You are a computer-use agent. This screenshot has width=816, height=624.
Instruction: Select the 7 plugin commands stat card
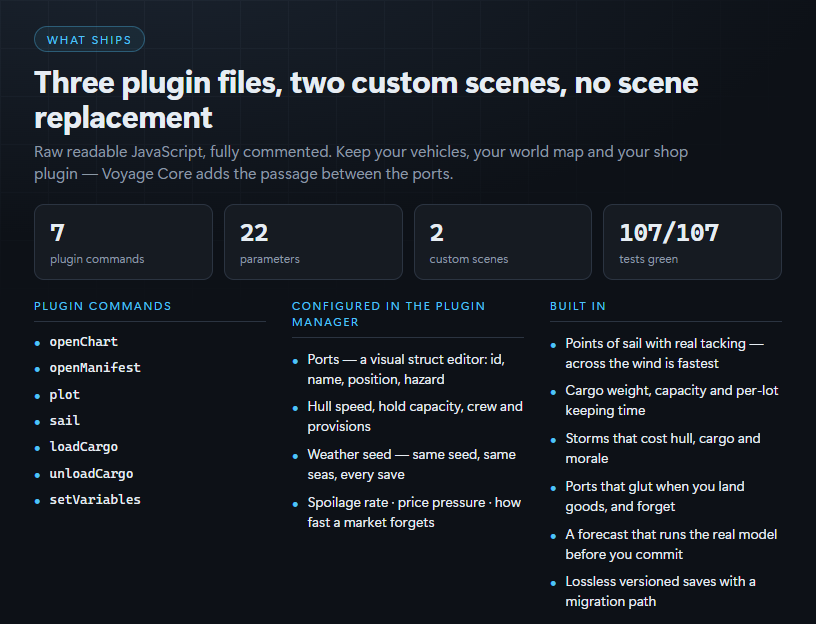point(123,242)
